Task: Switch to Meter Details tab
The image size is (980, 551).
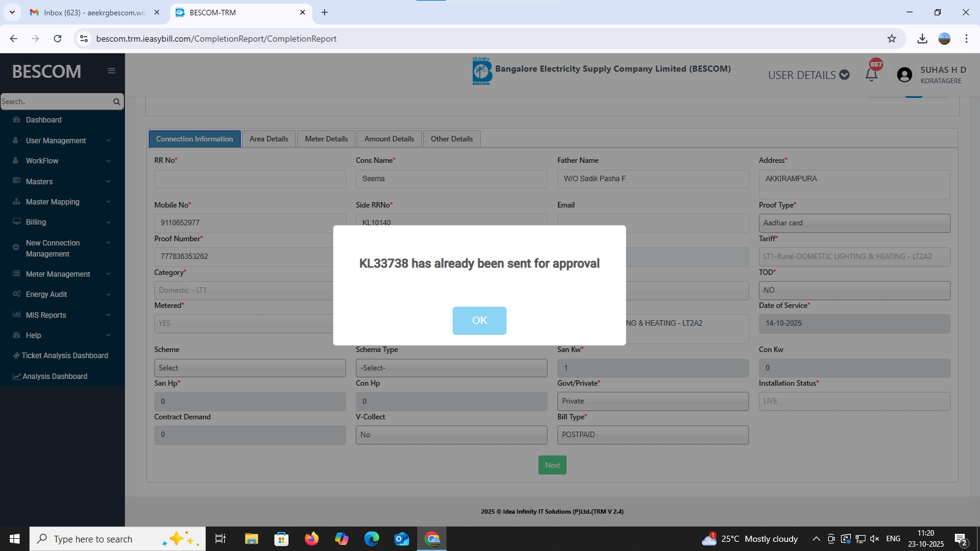Action: [x=326, y=139]
